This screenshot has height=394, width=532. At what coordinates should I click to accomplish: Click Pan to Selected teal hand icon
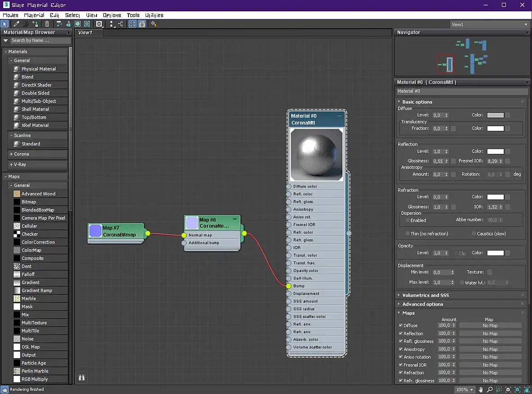point(527,389)
